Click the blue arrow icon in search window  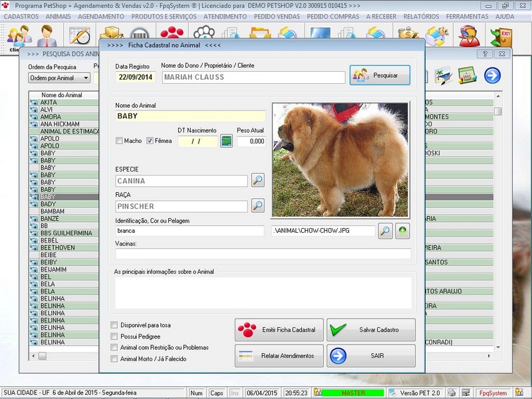click(492, 75)
